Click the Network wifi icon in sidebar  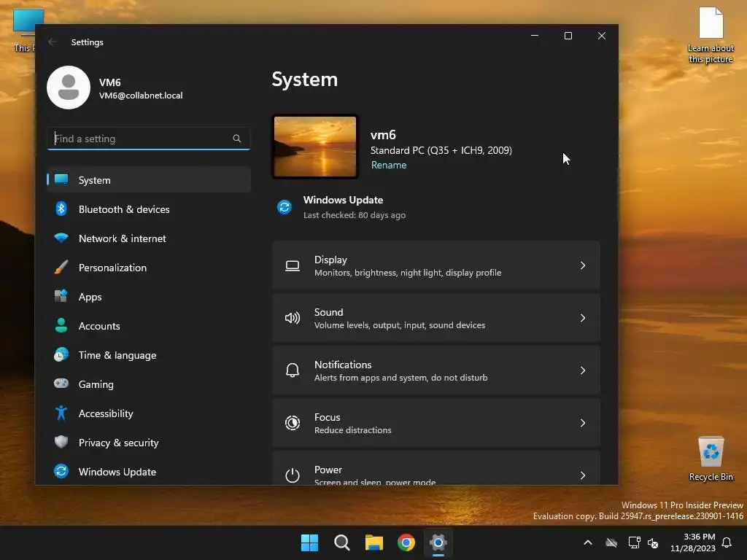click(61, 238)
